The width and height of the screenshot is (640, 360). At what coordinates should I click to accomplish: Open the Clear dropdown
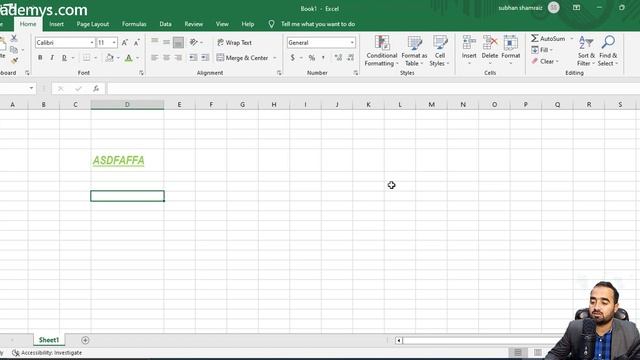[x=545, y=61]
